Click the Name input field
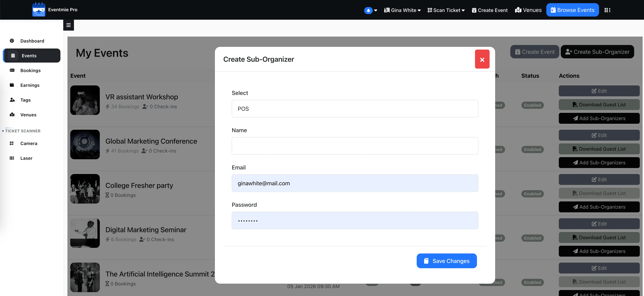 coord(354,146)
